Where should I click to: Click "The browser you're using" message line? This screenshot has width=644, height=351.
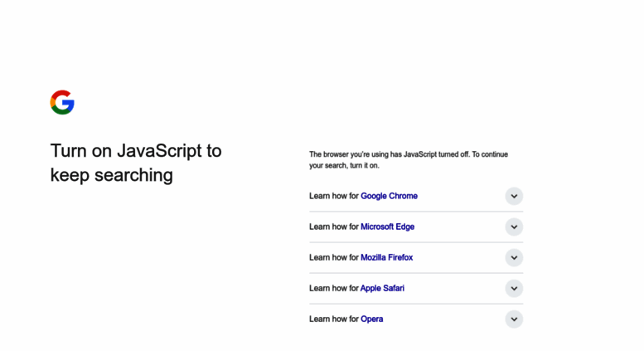coord(408,154)
